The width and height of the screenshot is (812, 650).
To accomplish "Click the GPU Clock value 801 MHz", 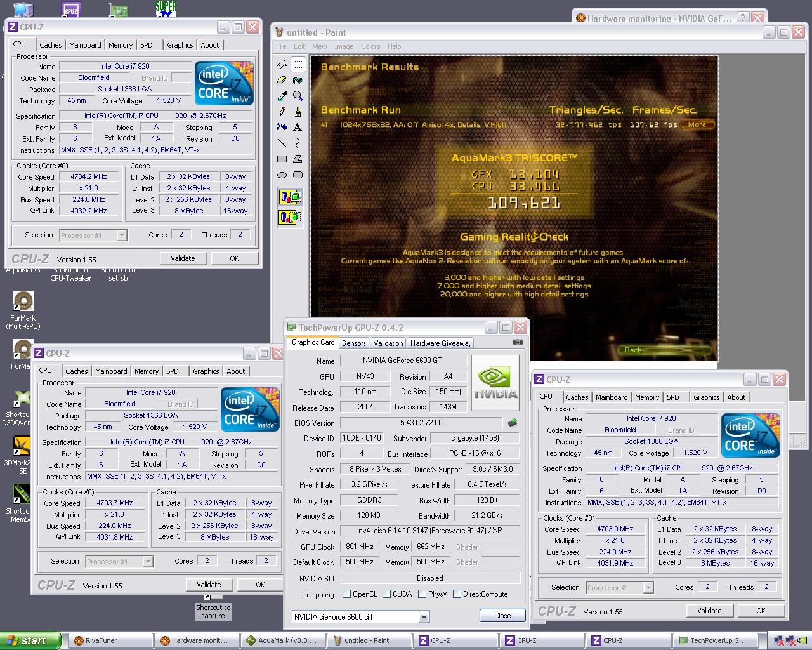I will (x=360, y=547).
